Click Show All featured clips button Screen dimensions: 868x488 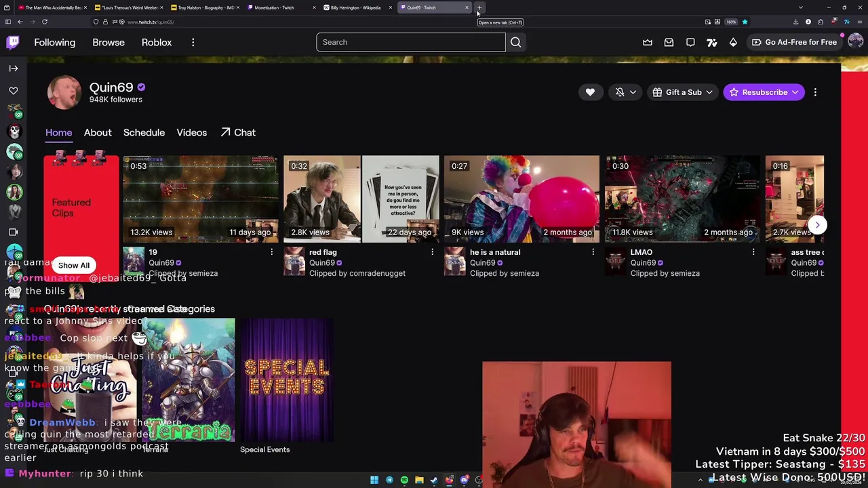[73, 265]
